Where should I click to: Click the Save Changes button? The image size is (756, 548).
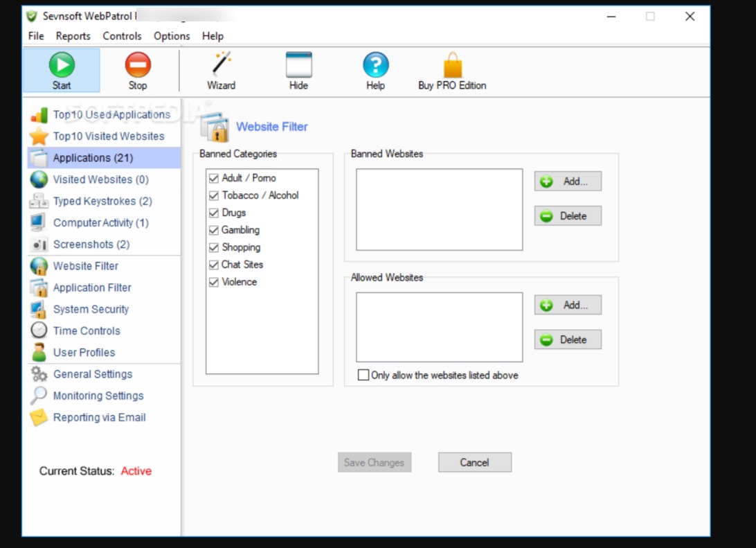point(375,462)
